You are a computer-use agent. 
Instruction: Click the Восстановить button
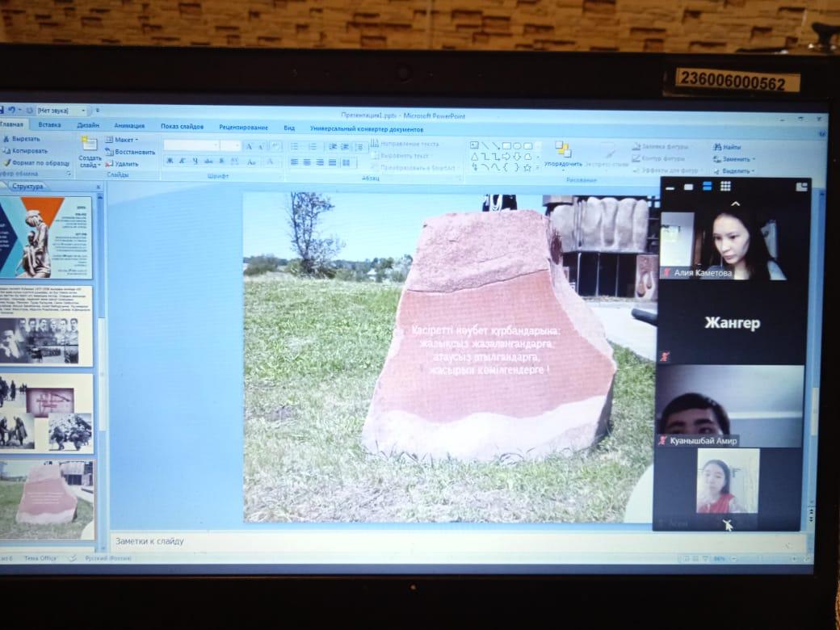(133, 152)
